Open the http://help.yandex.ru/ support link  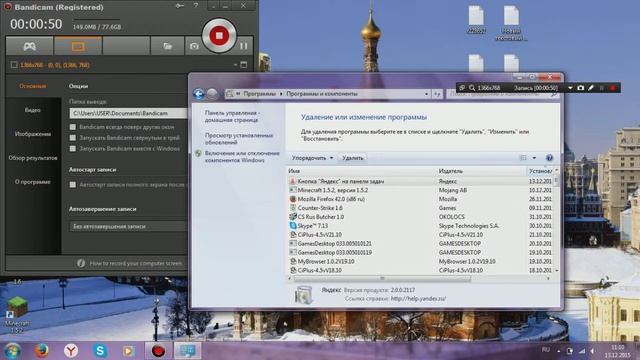tap(418, 299)
